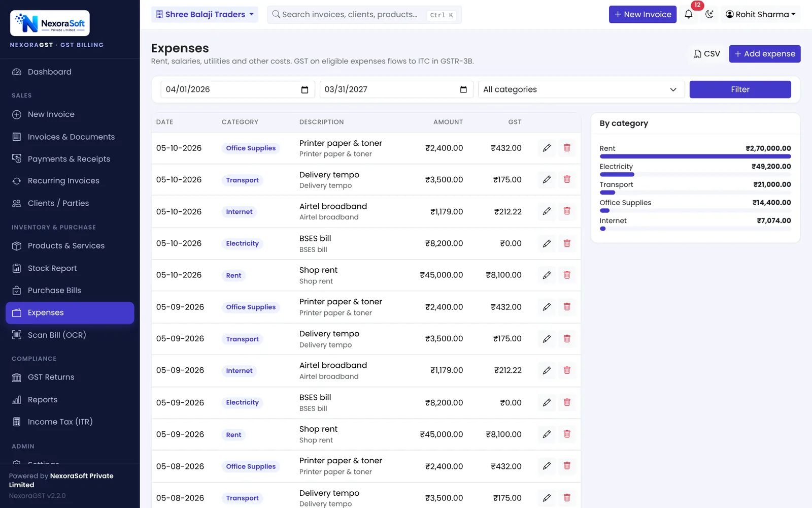The width and height of the screenshot is (812, 508).
Task: Click the Electricity category progress bar
Action: pyautogui.click(x=695, y=174)
